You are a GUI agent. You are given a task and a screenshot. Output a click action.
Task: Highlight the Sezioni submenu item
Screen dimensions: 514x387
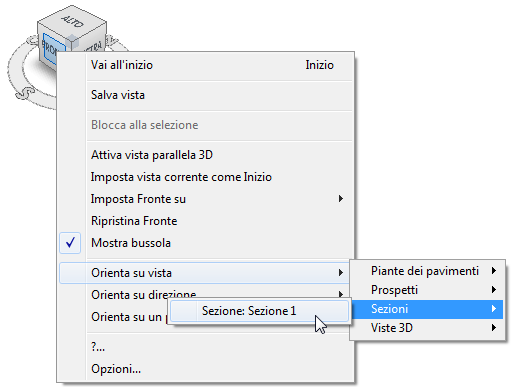[x=428, y=309]
